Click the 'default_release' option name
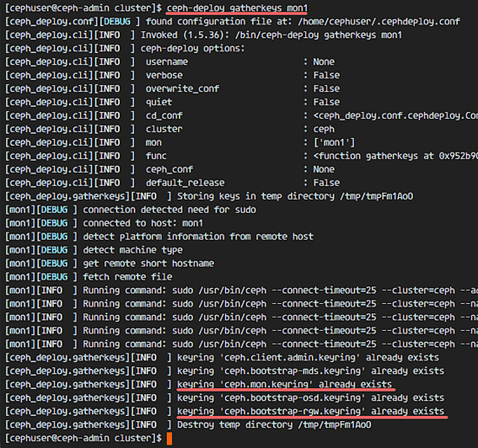478x448 pixels. tap(185, 182)
